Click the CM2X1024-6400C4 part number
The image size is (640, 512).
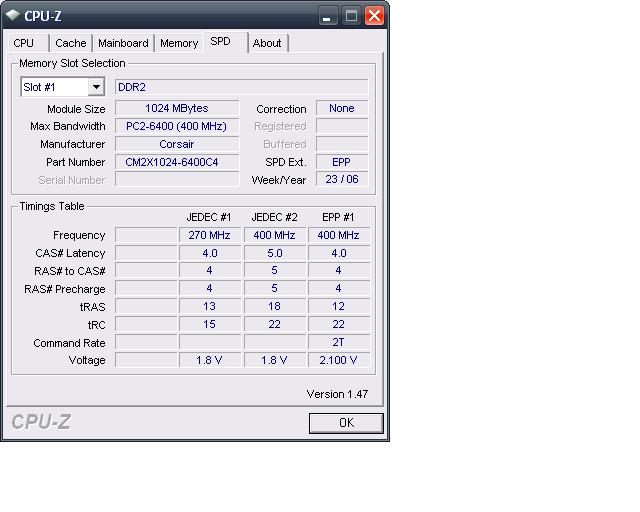[177, 162]
